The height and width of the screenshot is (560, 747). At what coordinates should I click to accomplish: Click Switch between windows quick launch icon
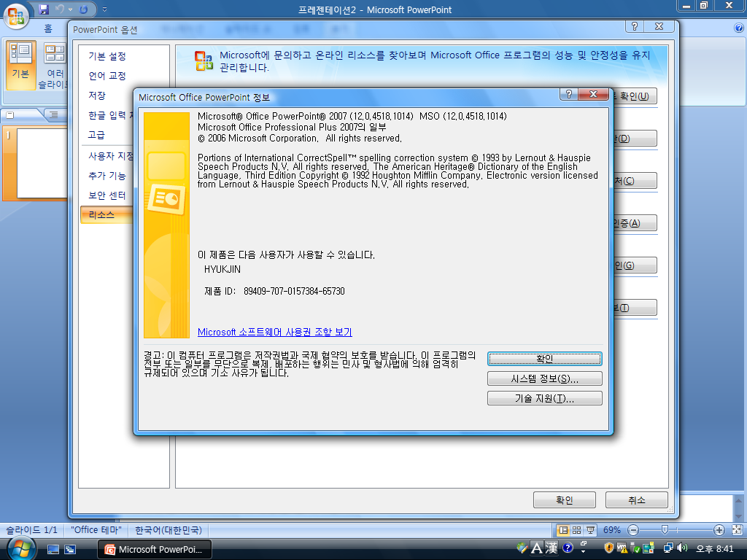click(70, 550)
